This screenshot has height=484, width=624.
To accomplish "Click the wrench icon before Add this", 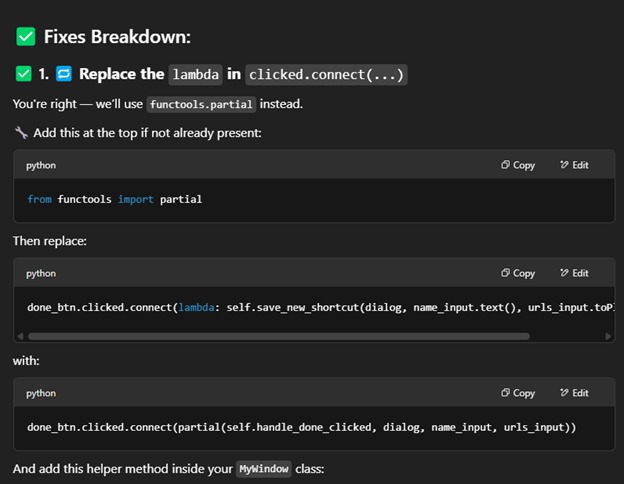I will (x=21, y=133).
